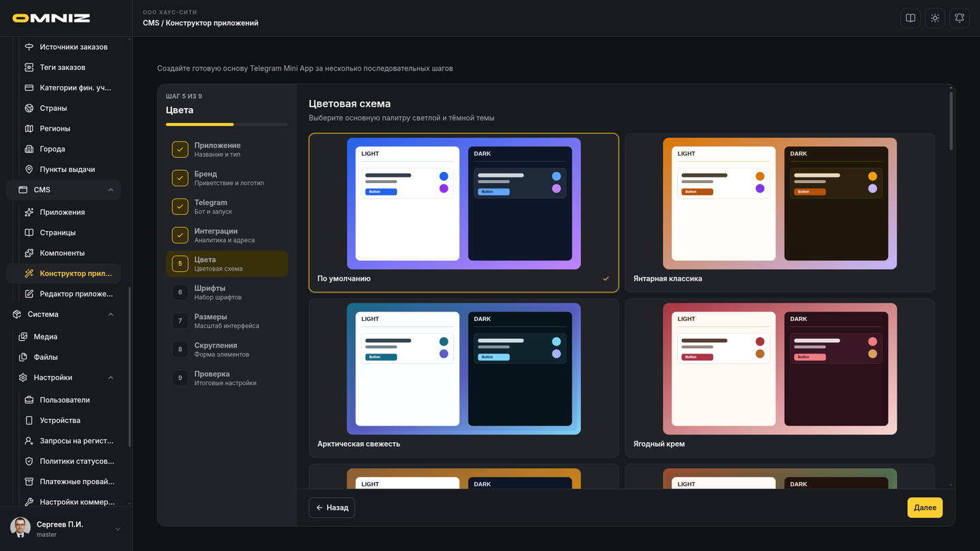Click the Политики статусов... shield icon
This screenshot has width=980, height=551.
tap(29, 461)
